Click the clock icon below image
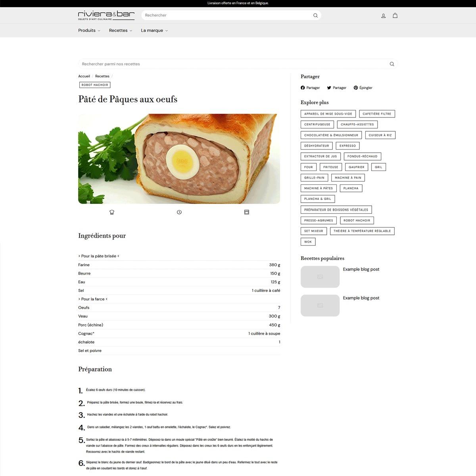The height and width of the screenshot is (476, 476). click(179, 212)
